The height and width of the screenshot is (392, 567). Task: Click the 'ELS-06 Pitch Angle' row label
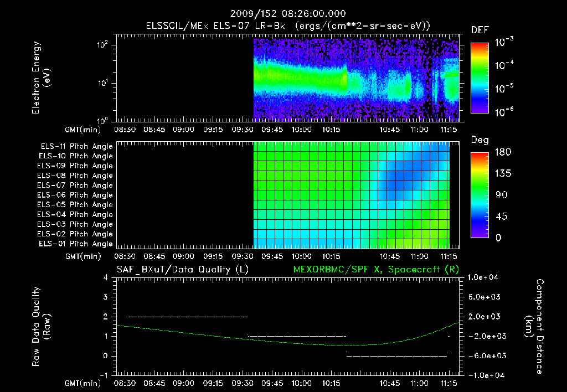coord(75,195)
